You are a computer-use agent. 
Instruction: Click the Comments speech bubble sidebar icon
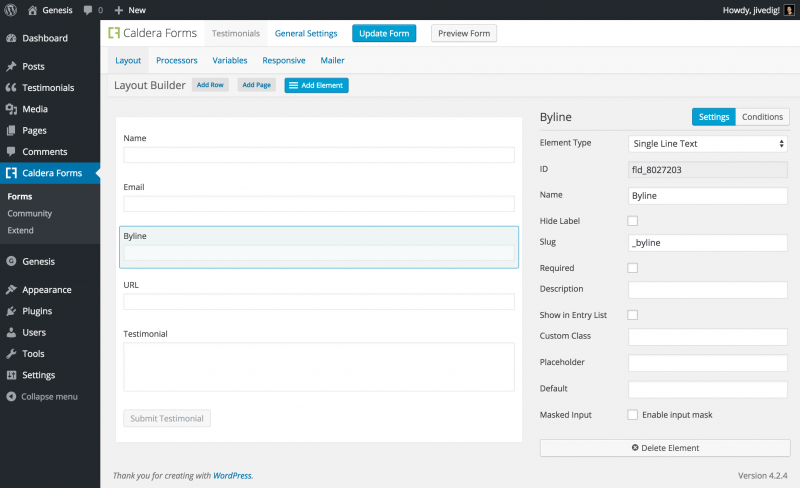pos(11,152)
